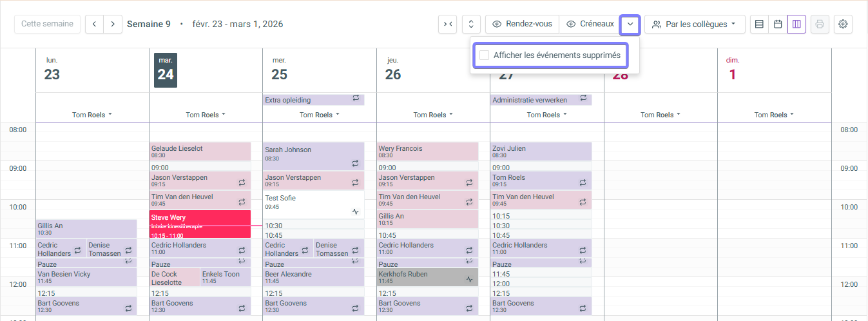
Task: Select Tuesday 24 day header
Action: coord(166,70)
